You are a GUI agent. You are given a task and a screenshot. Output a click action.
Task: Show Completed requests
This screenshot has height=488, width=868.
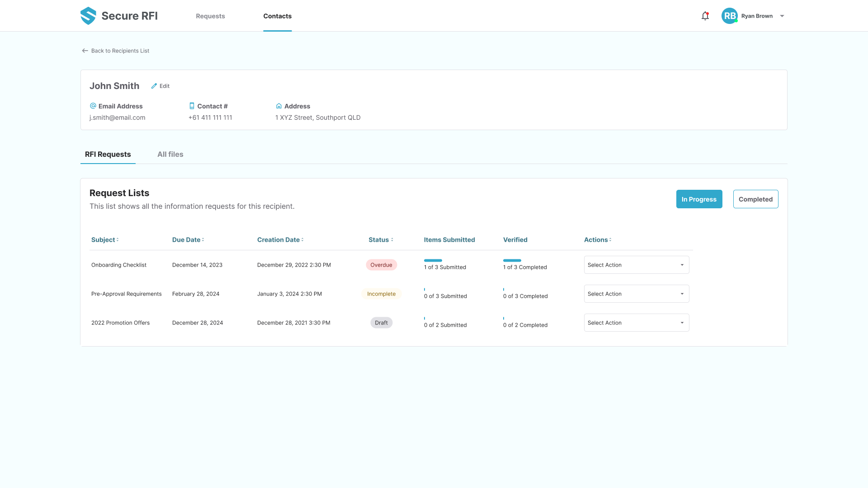755,199
